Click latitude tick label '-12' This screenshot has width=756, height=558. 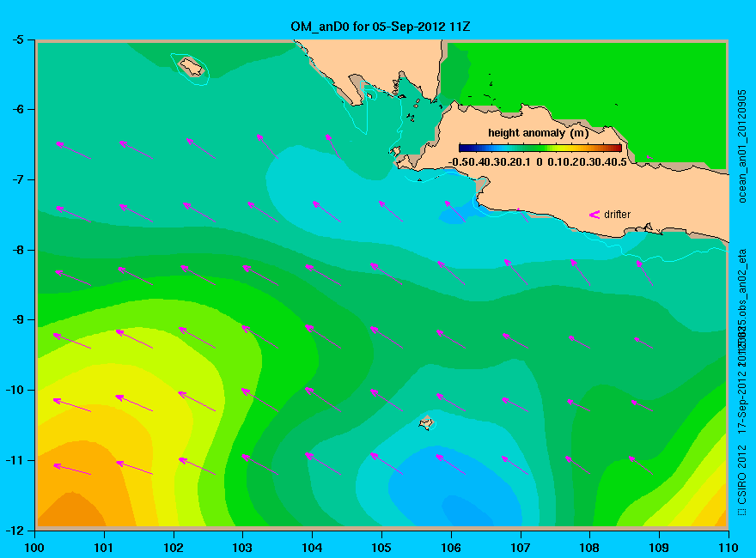coord(15,531)
